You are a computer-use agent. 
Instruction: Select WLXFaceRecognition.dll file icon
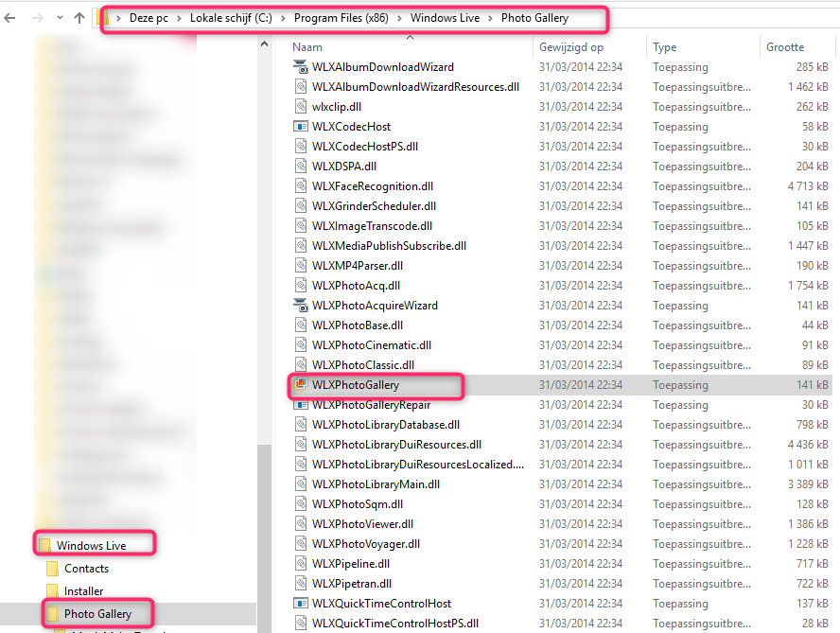tap(301, 186)
